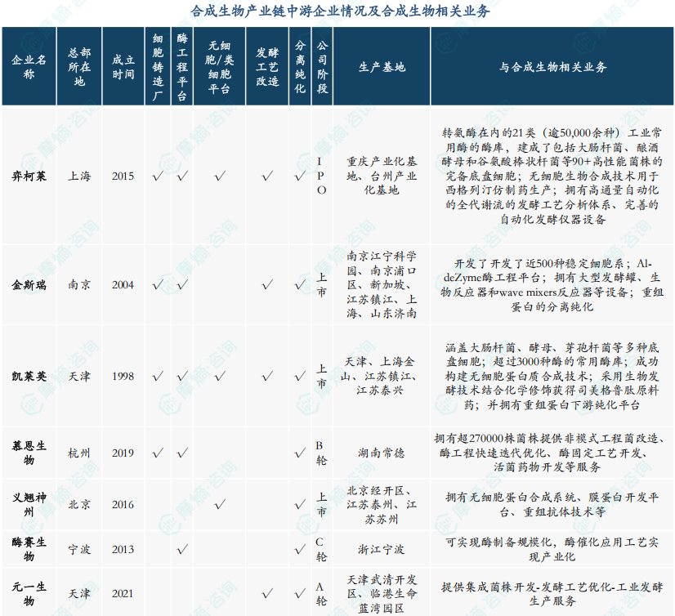Screen dimensions: 675x616
Task: Click the 分离纯化 column header
Action: (x=300, y=66)
